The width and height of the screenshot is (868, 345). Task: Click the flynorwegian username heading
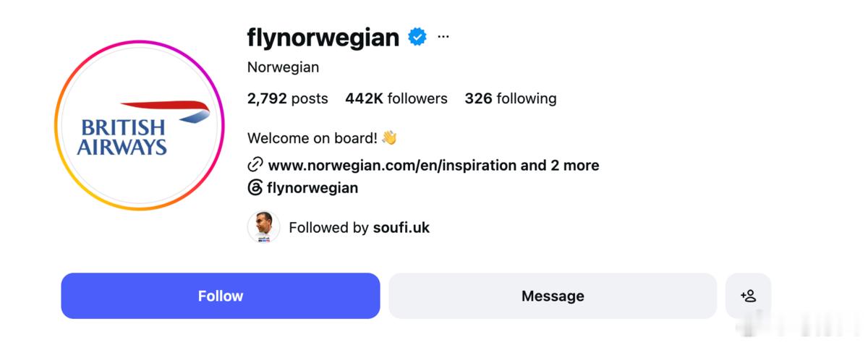pyautogui.click(x=323, y=36)
